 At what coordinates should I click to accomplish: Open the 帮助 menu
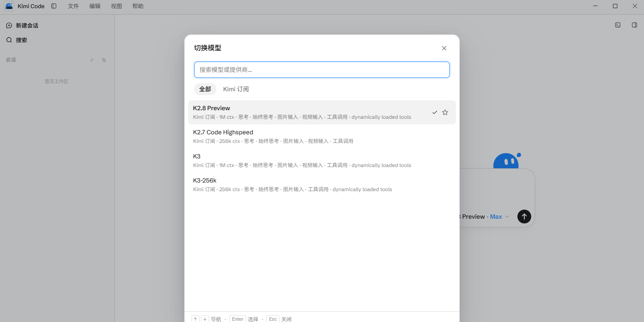pos(138,6)
